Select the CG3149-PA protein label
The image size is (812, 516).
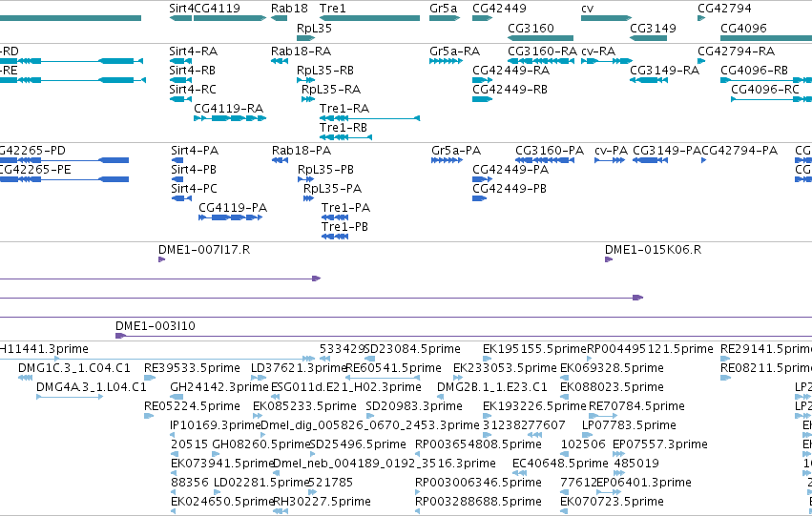click(667, 151)
